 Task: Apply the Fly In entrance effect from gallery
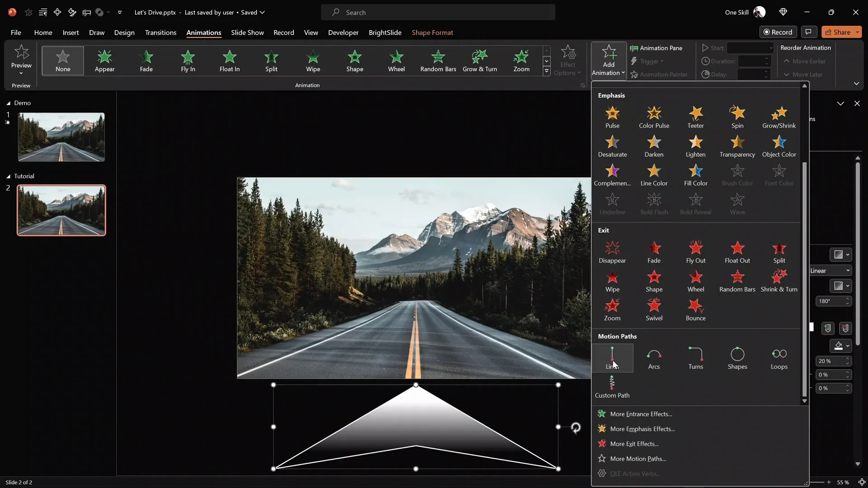coord(188,61)
